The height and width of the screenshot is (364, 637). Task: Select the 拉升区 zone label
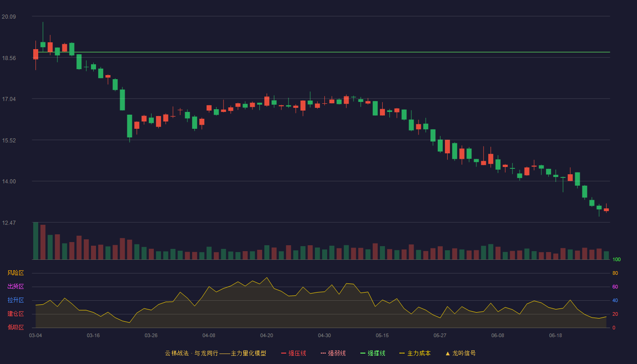15,300
